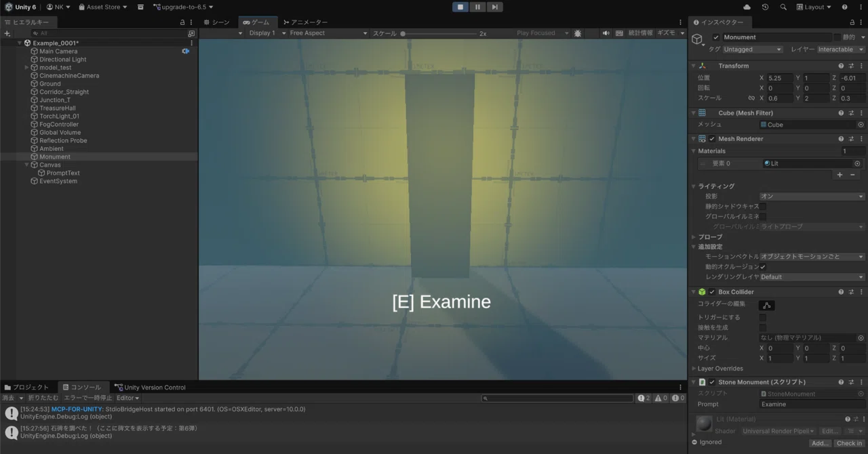Toggle game view audio mute icon
This screenshot has height=454, width=868.
click(606, 33)
